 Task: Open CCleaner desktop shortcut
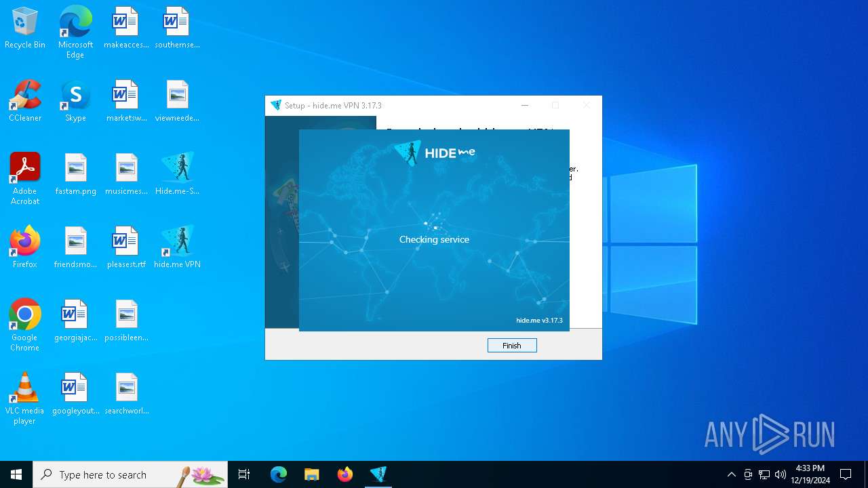pos(25,102)
